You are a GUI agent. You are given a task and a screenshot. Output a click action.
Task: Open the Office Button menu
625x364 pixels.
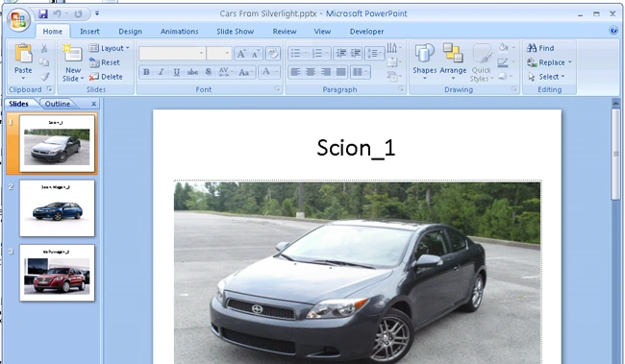[x=18, y=19]
